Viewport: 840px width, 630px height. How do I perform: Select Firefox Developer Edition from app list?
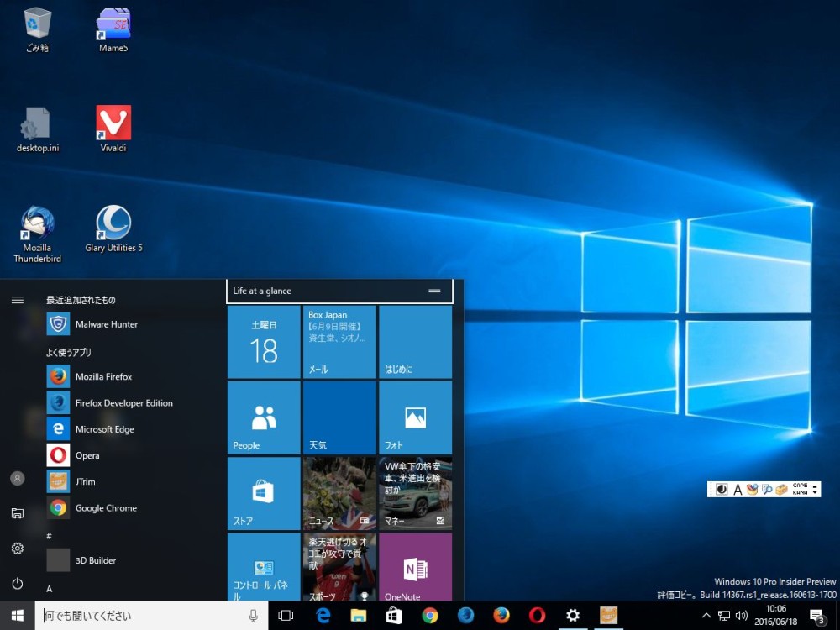(123, 403)
